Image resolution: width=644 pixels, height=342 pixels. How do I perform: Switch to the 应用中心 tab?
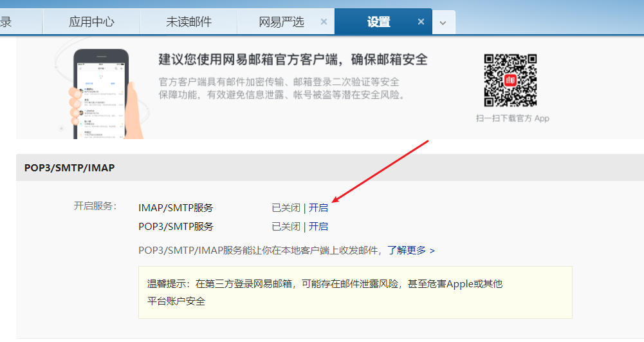click(91, 22)
